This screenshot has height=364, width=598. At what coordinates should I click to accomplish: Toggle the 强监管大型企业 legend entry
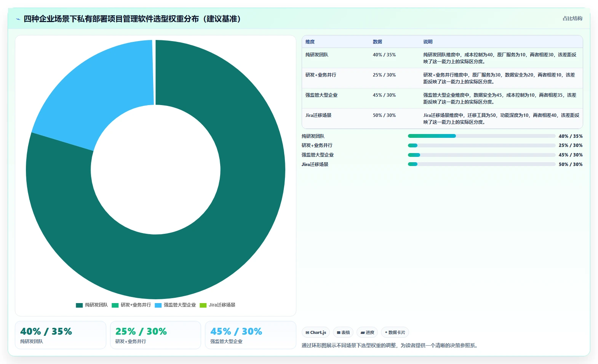click(x=175, y=305)
